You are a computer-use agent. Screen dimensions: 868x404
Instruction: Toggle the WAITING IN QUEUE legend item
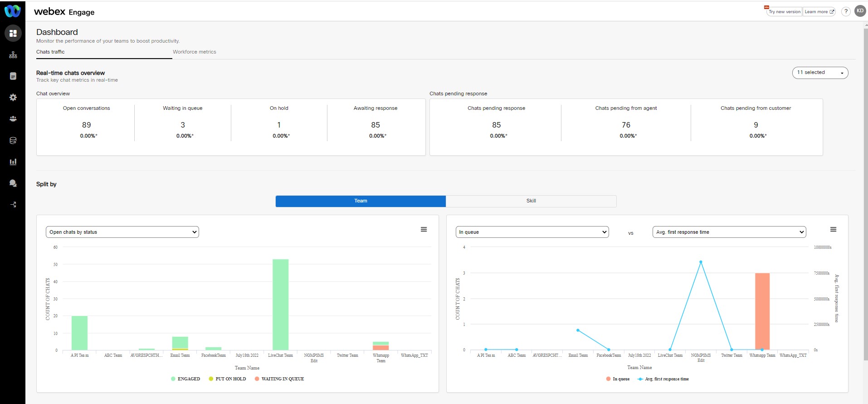279,379
